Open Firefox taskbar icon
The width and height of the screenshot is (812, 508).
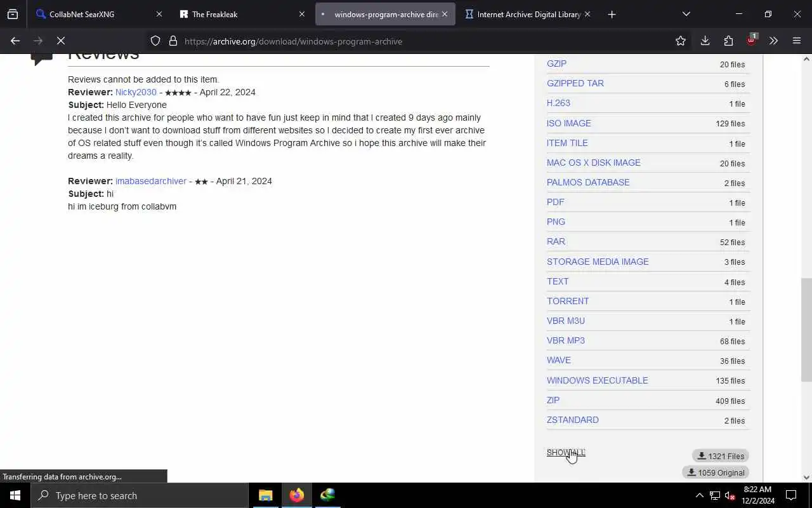coord(297,495)
